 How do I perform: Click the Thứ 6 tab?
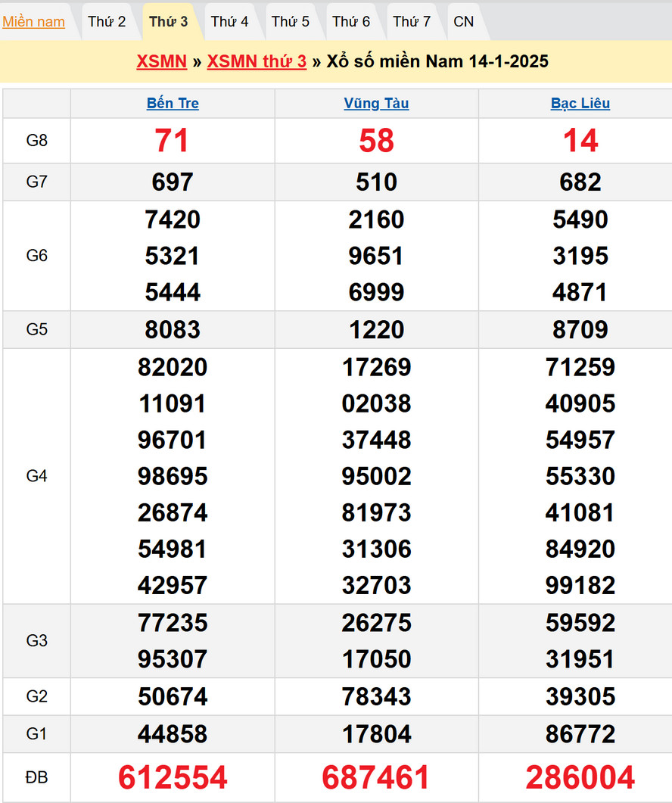[x=351, y=22]
